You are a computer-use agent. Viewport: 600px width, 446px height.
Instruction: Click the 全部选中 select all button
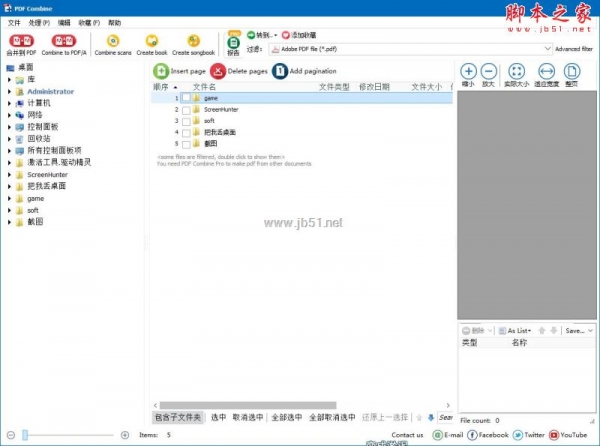tap(287, 417)
